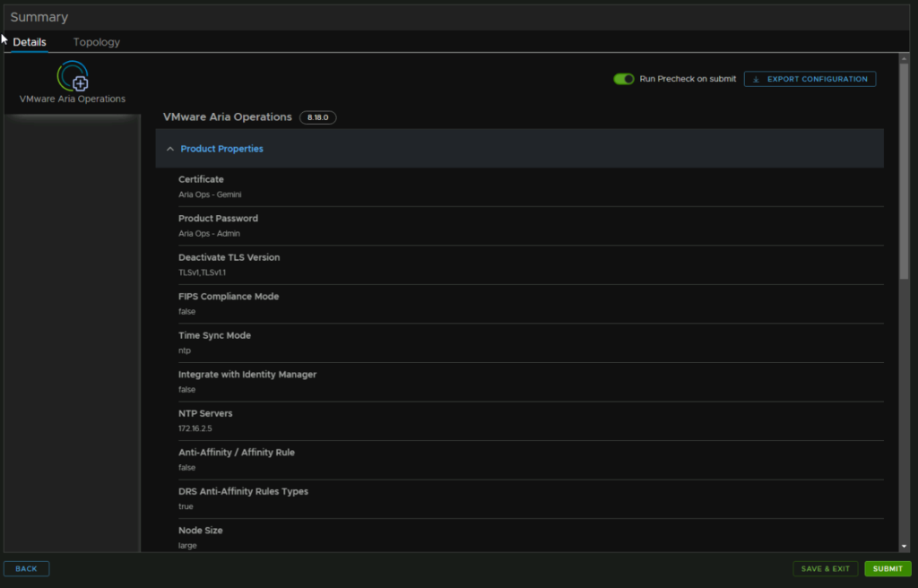This screenshot has height=588, width=918.
Task: Click the Export Configuration button
Action: click(810, 79)
